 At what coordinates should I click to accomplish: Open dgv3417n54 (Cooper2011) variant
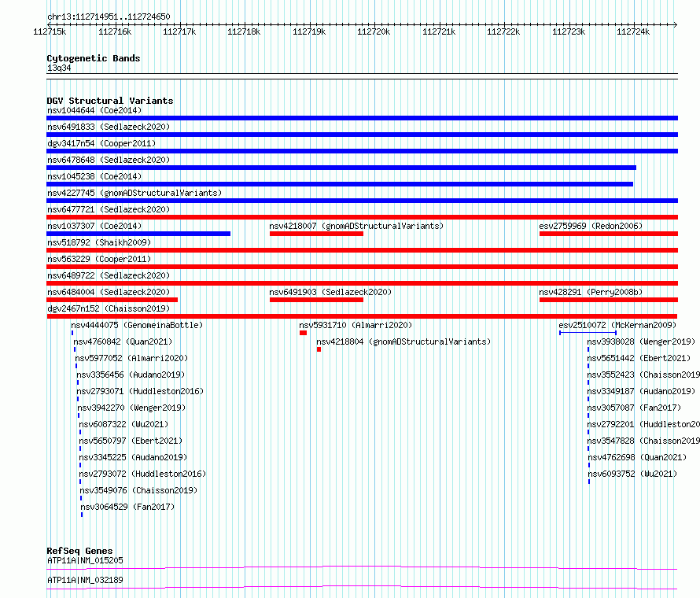click(x=101, y=143)
